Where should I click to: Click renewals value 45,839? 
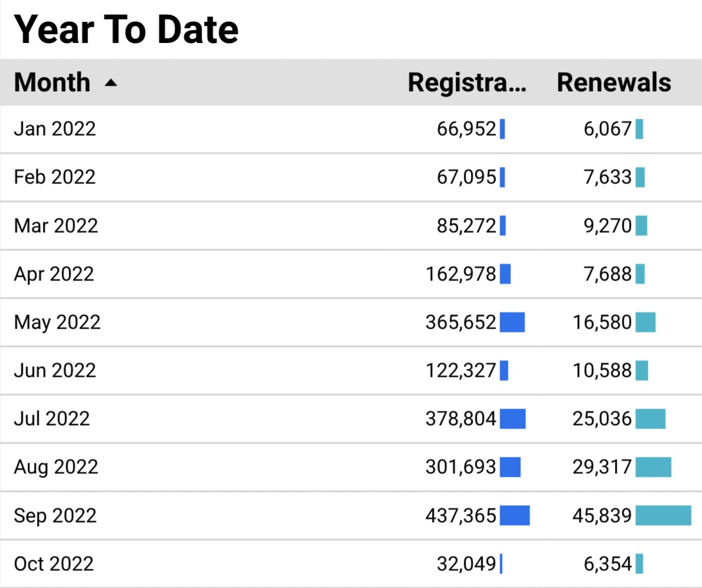[x=602, y=516]
